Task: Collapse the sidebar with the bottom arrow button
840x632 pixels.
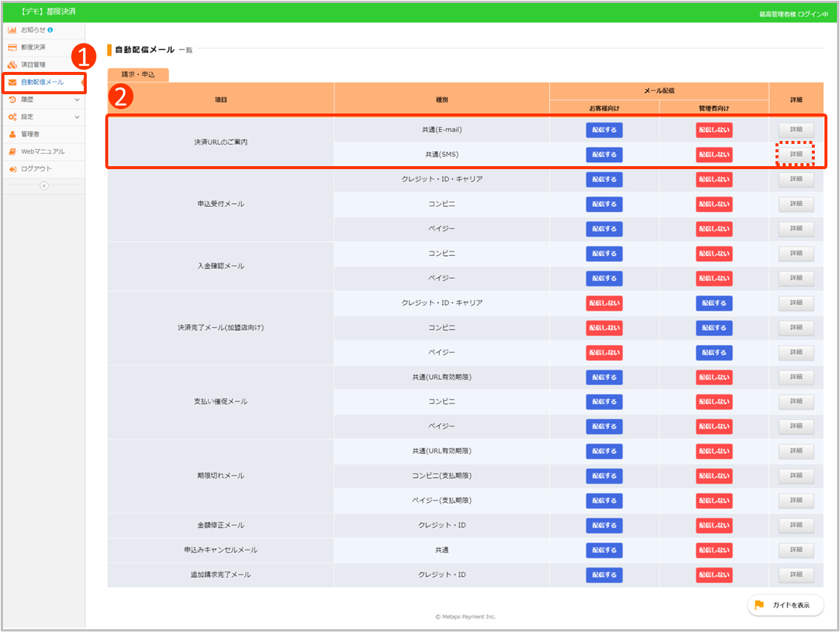Action: [44, 185]
